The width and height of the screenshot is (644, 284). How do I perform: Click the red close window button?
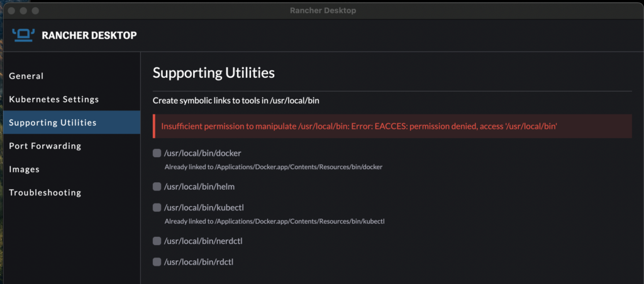11,11
